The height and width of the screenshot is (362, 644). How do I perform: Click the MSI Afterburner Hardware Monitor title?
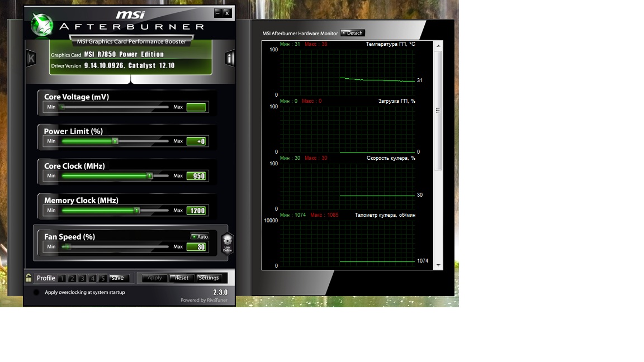point(300,34)
